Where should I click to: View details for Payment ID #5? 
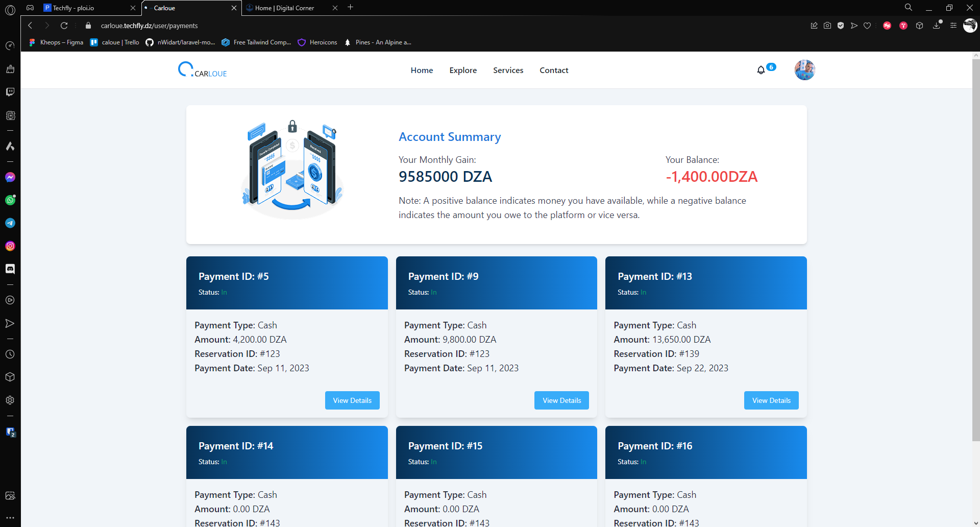coord(352,400)
